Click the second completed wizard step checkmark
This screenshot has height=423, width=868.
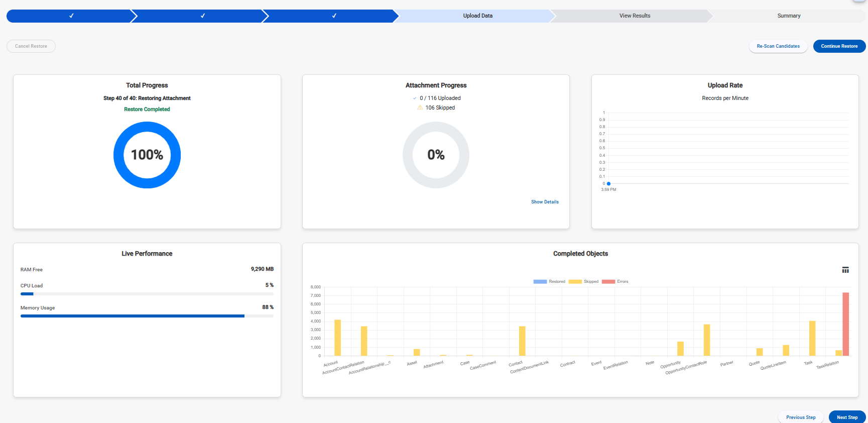click(203, 16)
